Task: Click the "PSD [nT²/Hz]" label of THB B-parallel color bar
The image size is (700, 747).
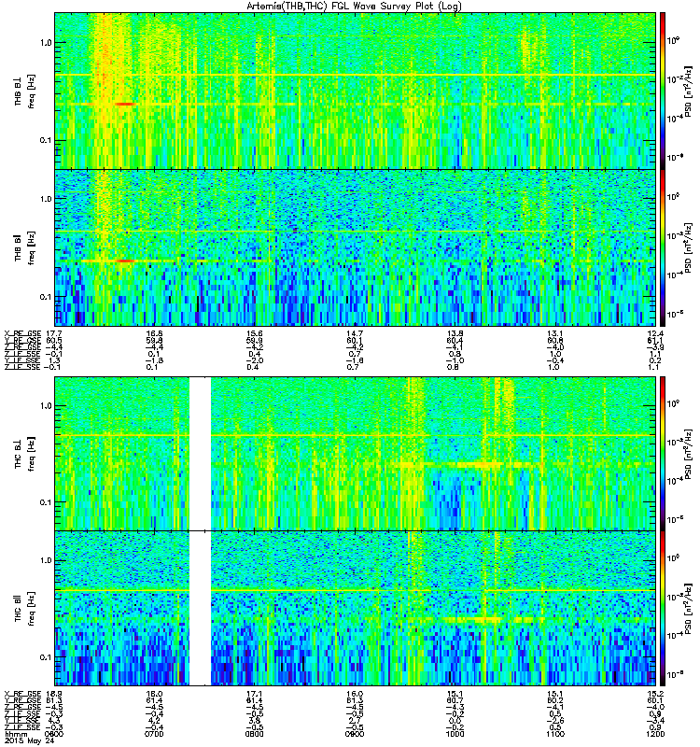Action: (x=689, y=247)
